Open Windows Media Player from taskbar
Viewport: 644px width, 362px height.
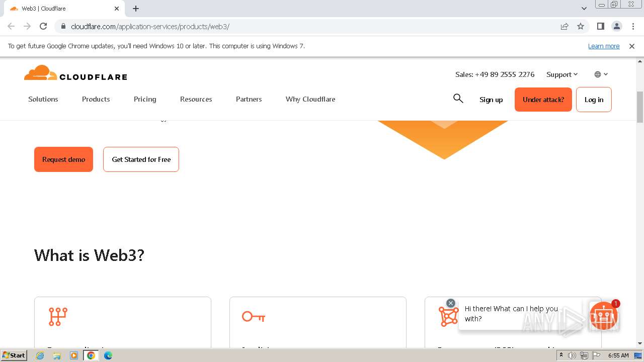coord(74,355)
